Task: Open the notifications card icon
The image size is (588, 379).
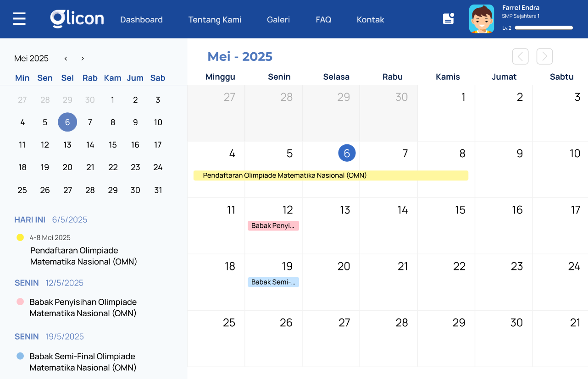Action: click(448, 19)
